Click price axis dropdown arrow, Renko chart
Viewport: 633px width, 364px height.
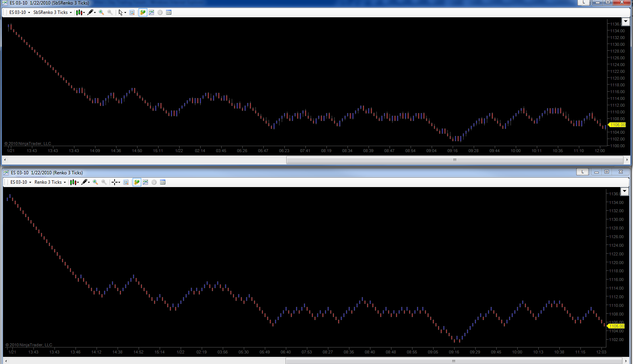[624, 191]
